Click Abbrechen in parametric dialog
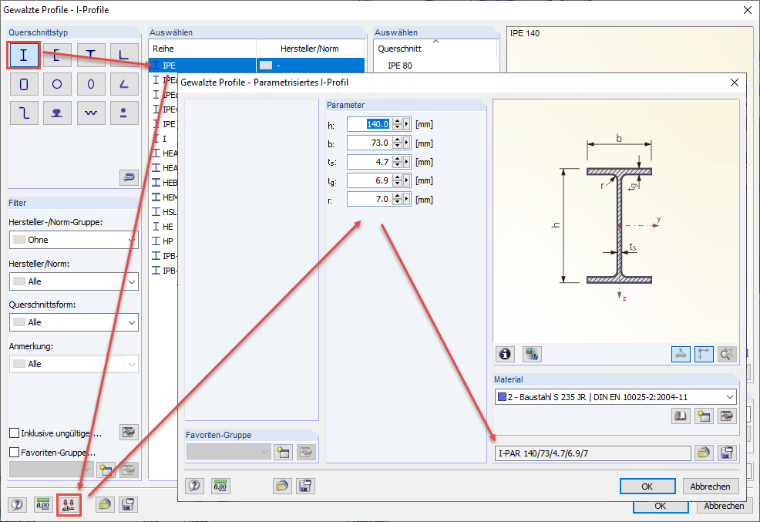The width and height of the screenshot is (760, 522). pyautogui.click(x=711, y=486)
